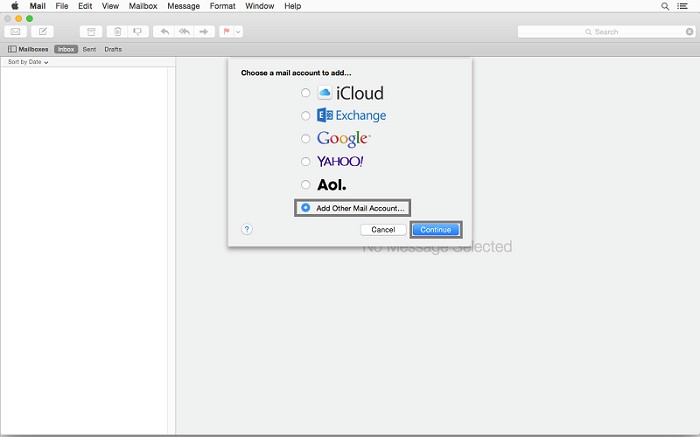The image size is (700, 437).
Task: Open the Sort by Date dropdown
Action: (28, 62)
